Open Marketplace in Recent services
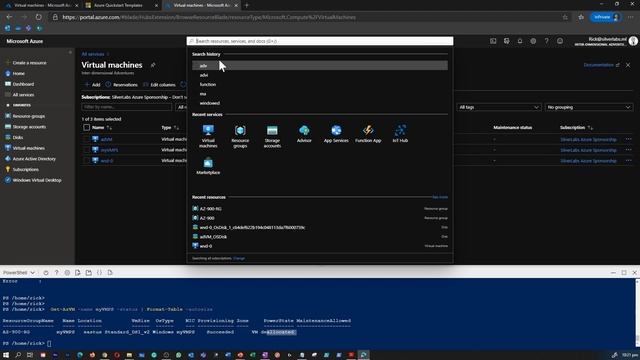 [208, 166]
